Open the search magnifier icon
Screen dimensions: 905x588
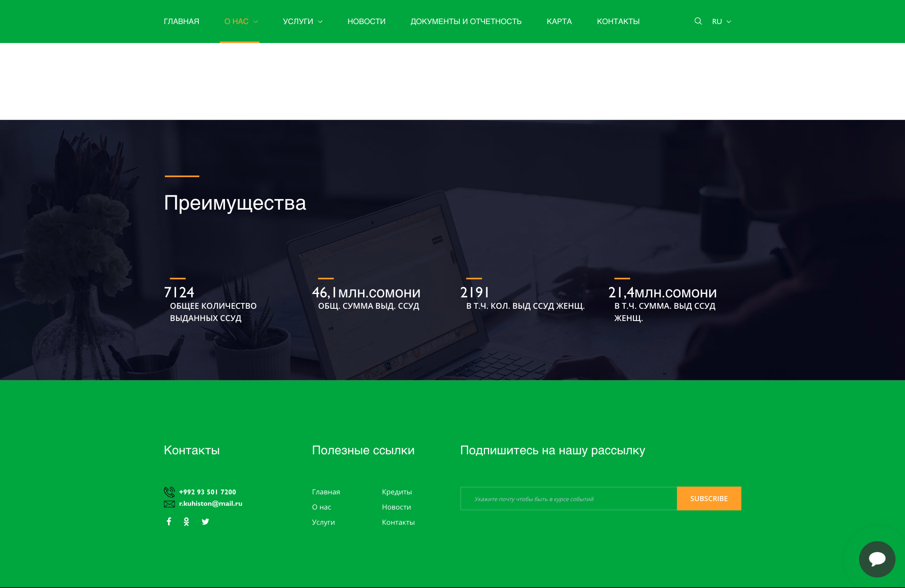click(x=698, y=21)
